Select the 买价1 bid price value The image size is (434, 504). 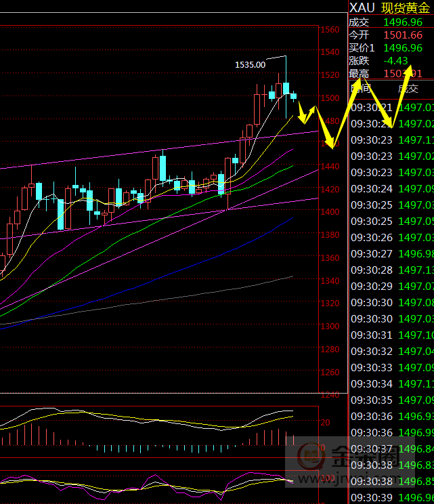[403, 48]
